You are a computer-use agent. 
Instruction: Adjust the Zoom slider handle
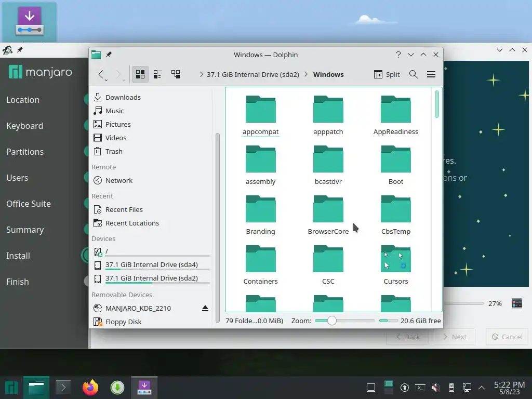pyautogui.click(x=332, y=321)
